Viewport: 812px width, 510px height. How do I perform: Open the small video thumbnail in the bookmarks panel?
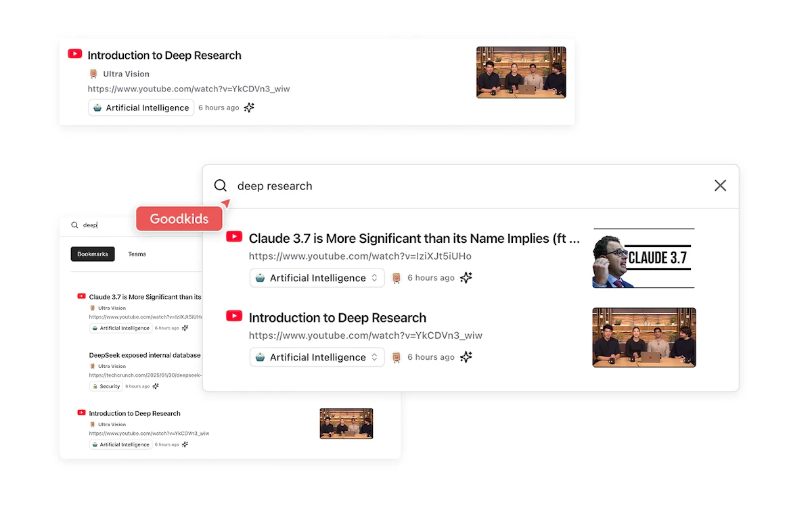tap(346, 423)
